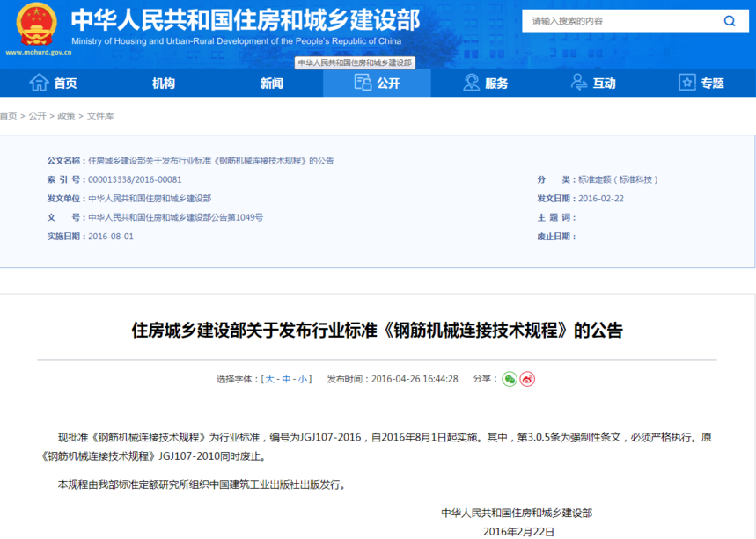Click the national emblem logo
The width and height of the screenshot is (756, 539).
pos(37,24)
